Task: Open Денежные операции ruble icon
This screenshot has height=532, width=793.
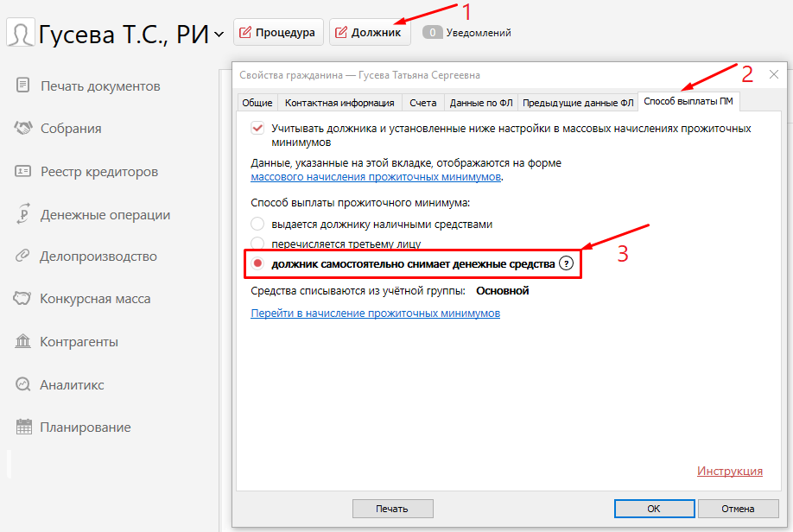Action: [23, 214]
